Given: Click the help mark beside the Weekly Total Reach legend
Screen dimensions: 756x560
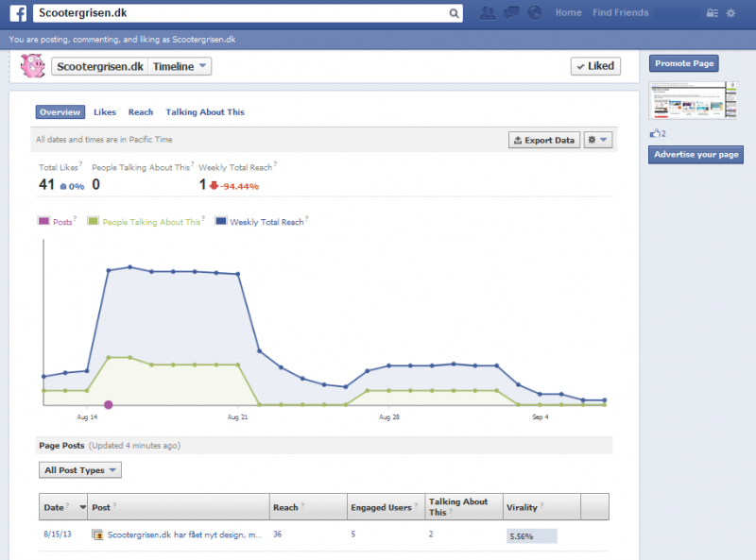Looking at the screenshot, I should (x=306, y=218).
